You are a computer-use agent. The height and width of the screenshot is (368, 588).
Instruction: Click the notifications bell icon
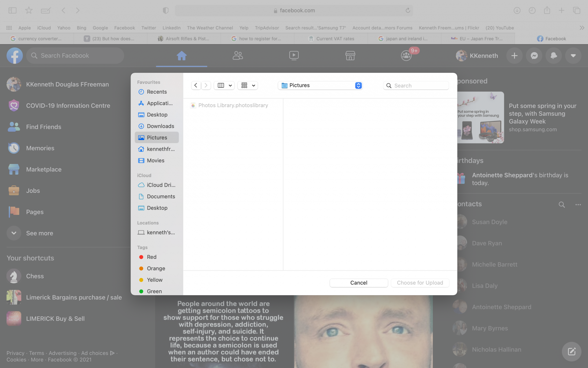[554, 56]
